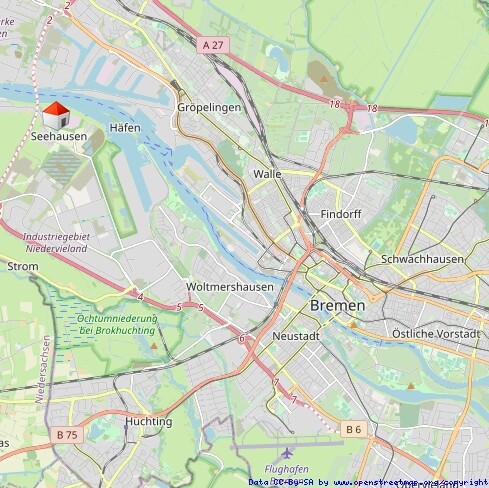Select the Neustadt district label
This screenshot has width=489, height=488.
pos(296,336)
